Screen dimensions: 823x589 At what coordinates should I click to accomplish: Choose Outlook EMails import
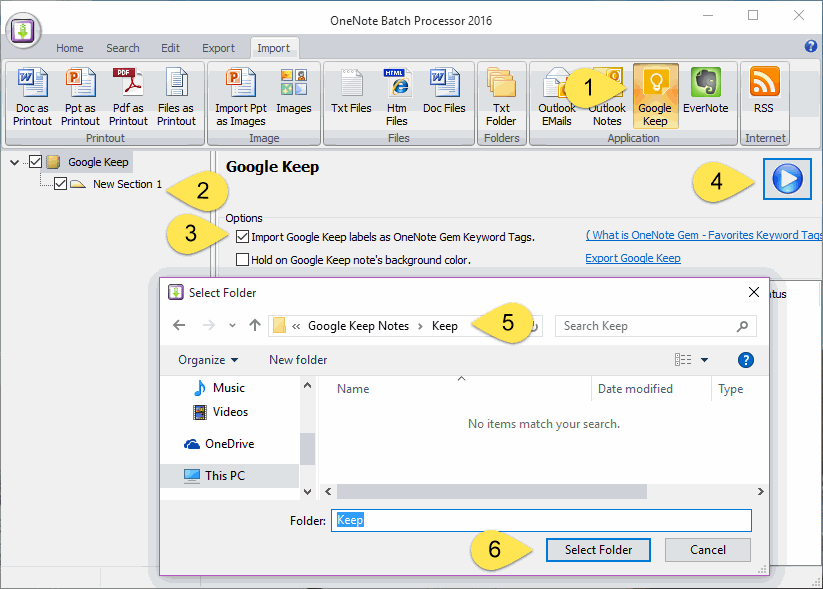tap(556, 97)
